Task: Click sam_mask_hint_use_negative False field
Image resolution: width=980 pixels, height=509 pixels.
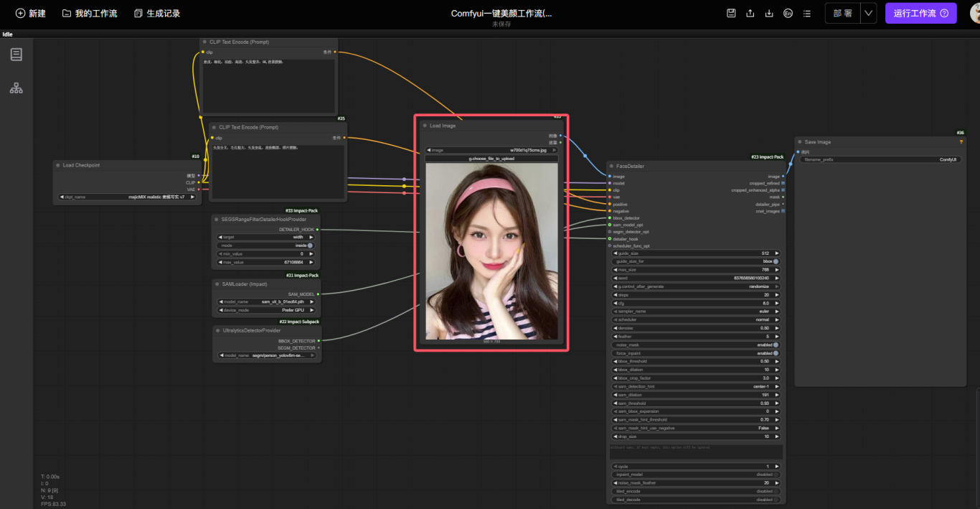Action: (695, 428)
